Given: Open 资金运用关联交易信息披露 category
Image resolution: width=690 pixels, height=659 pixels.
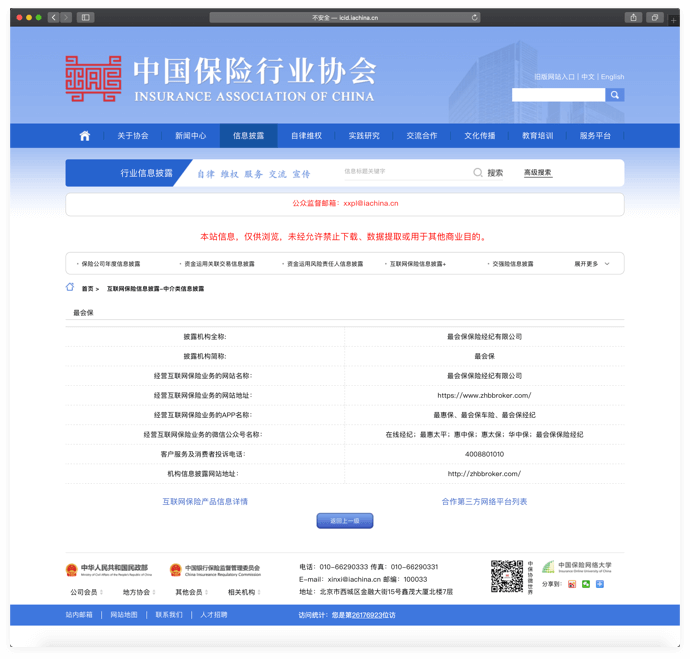Looking at the screenshot, I should (219, 264).
